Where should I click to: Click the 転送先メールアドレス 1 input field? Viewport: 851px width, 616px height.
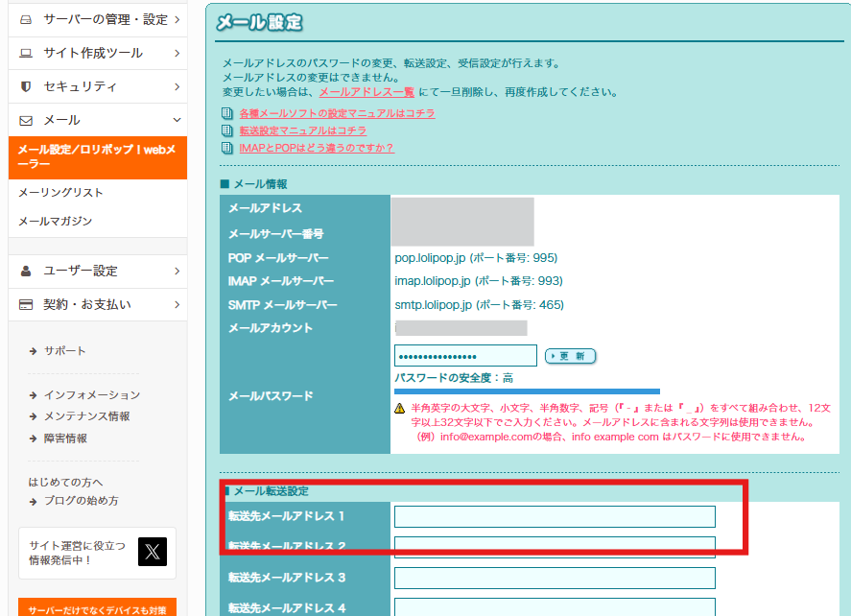pos(555,516)
